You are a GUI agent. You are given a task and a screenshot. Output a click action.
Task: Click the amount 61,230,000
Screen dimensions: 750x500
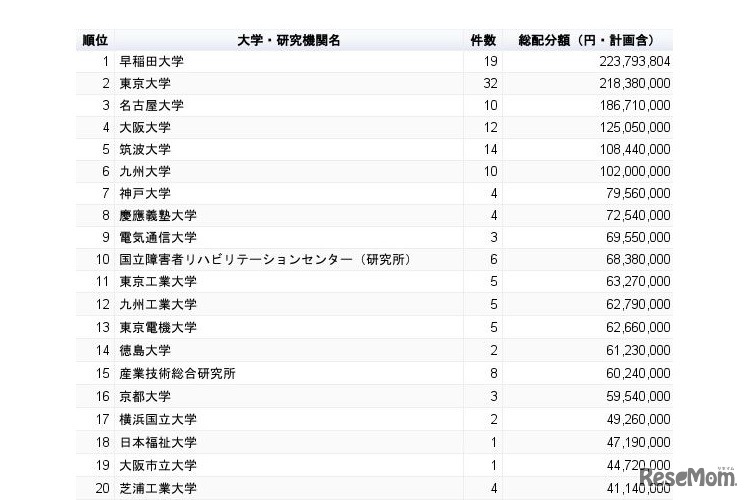[x=638, y=350]
